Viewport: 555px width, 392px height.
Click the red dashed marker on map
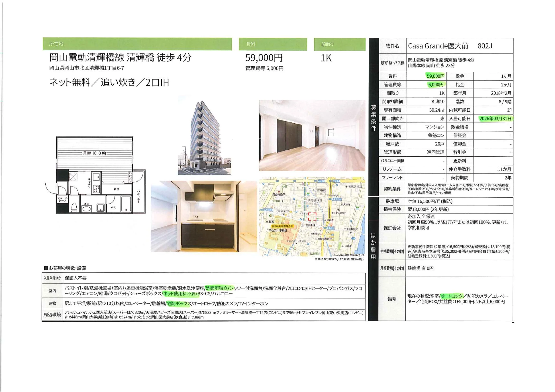312,216
